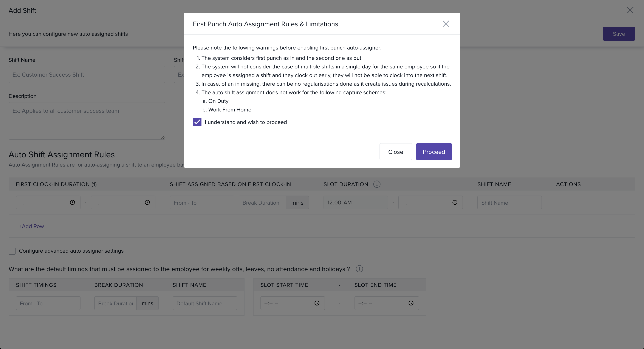Uncheck 'I understand and wish to proceed'
The height and width of the screenshot is (349, 644).
coord(197,122)
